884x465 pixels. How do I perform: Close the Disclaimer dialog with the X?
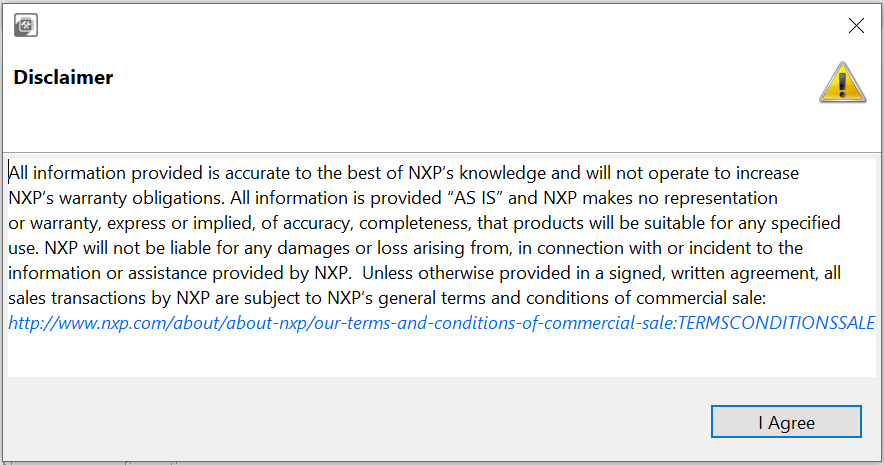tap(856, 26)
